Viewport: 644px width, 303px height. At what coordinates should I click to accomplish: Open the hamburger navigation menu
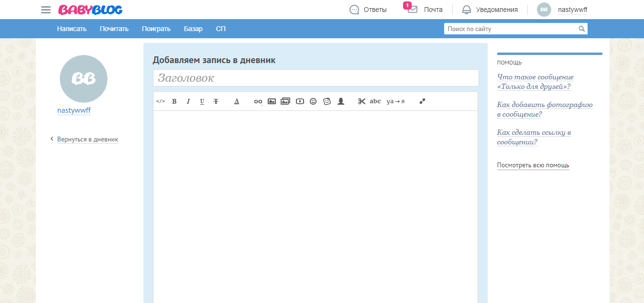(x=45, y=9)
